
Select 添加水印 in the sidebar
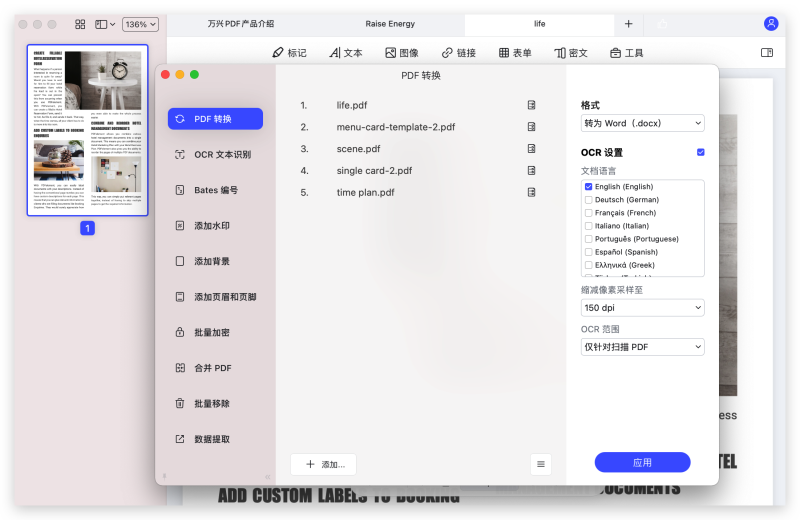tap(215, 226)
